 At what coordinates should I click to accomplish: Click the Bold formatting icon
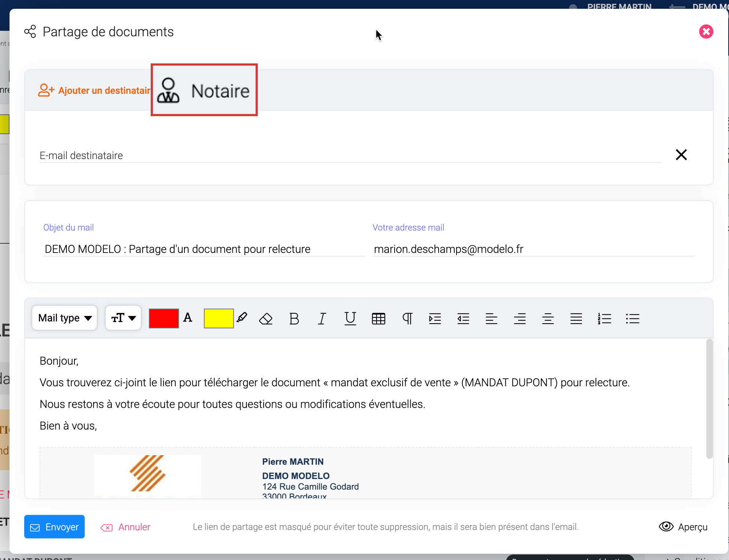(294, 318)
